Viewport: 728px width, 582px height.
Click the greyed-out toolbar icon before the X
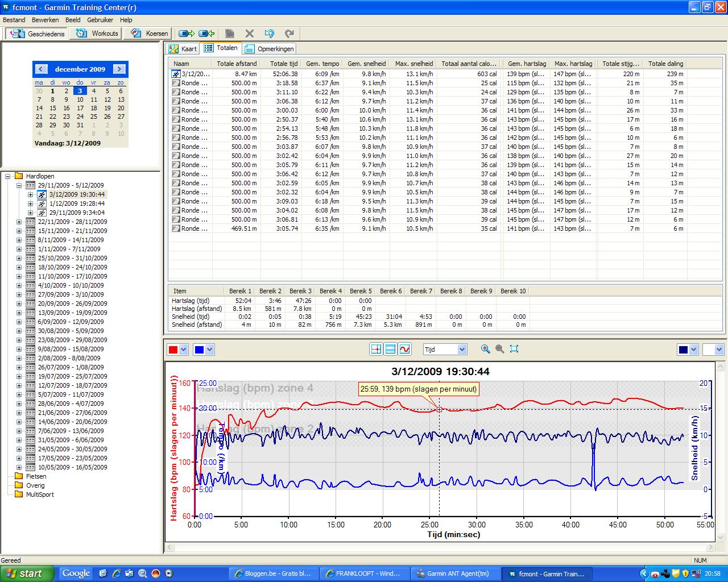click(230, 34)
